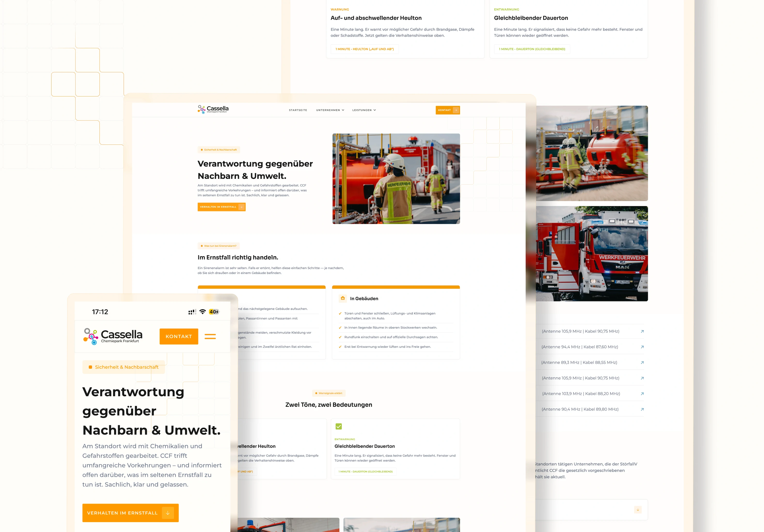Click the In Gebäuden card title
Screen dimensions: 764x532
pos(364,299)
